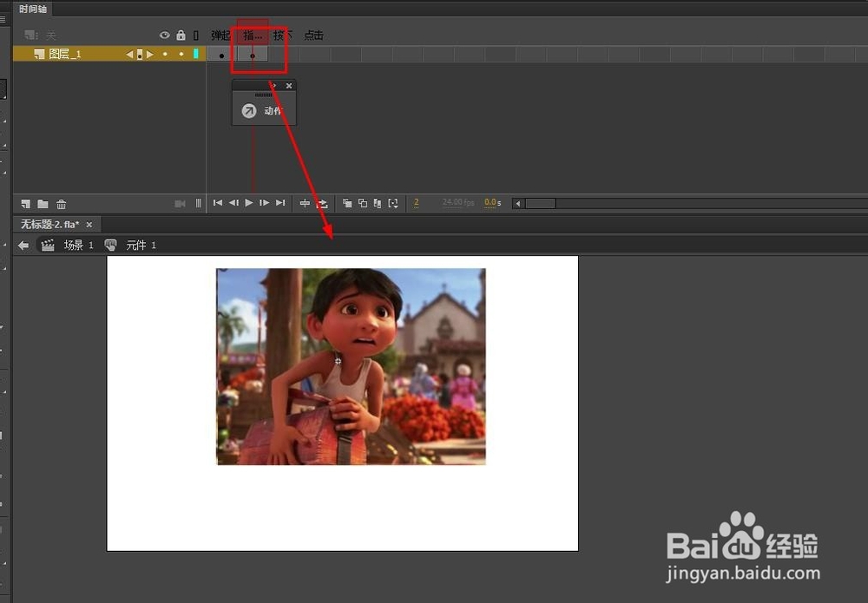
Task: Step forward one frame
Action: click(265, 203)
